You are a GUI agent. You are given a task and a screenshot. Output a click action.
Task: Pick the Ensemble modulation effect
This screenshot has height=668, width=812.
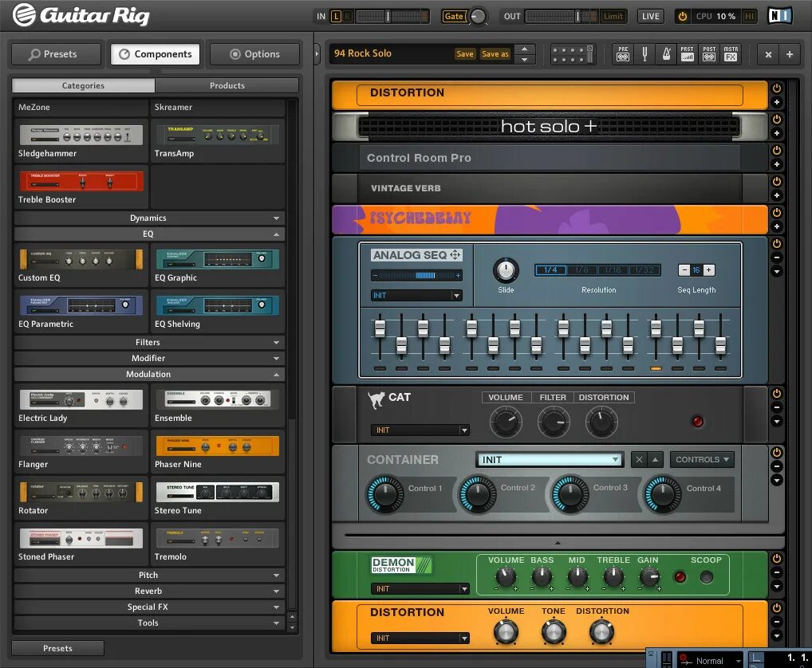(x=217, y=399)
